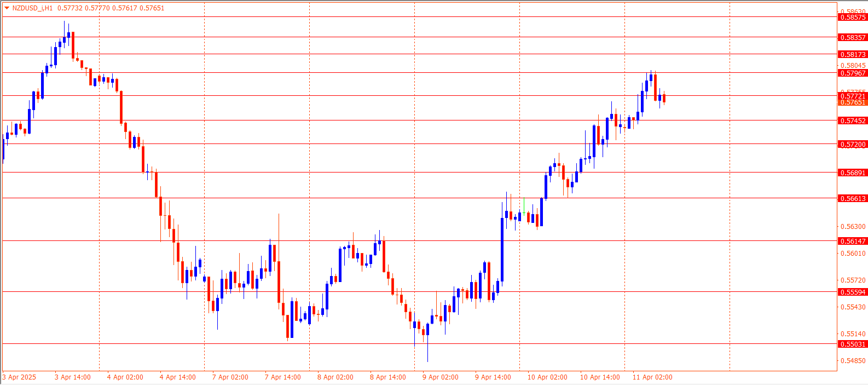Click the 0.58045 price scale value
868x385 pixels.
853,66
